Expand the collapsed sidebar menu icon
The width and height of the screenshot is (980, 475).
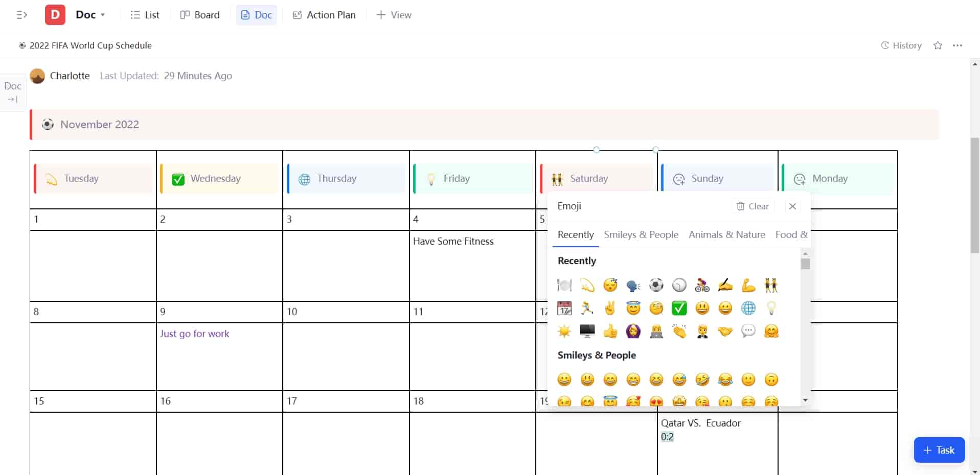coord(21,15)
